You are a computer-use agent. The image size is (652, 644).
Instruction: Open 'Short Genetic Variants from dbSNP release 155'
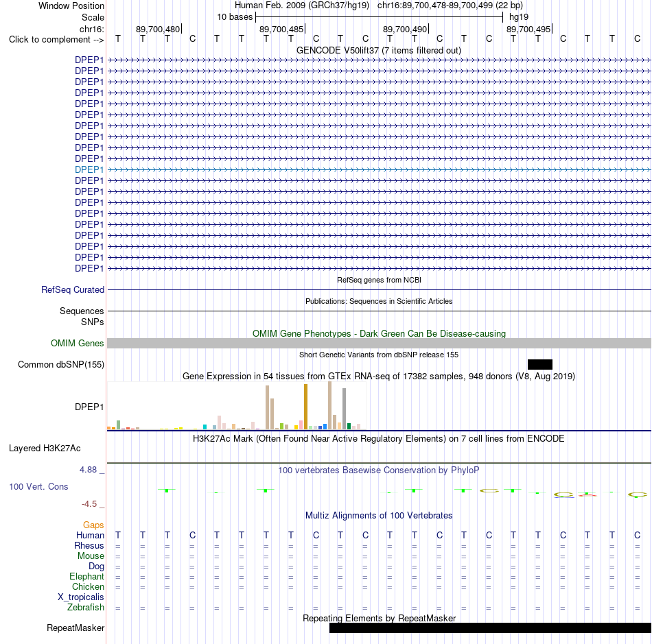click(x=379, y=355)
